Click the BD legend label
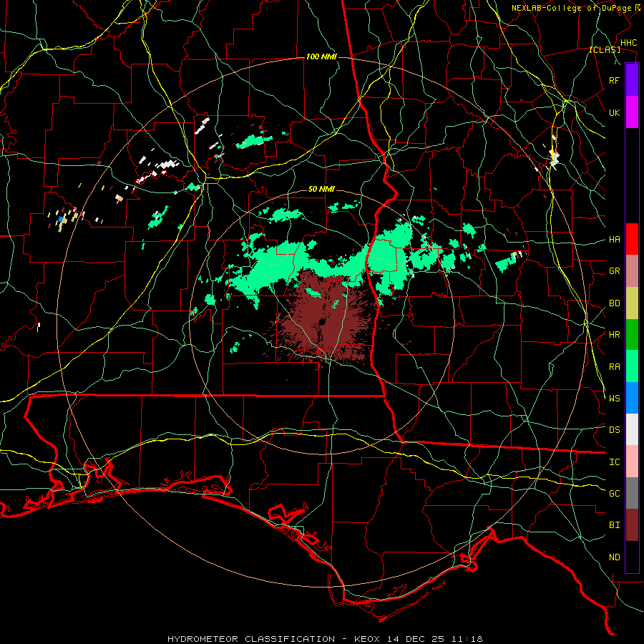The width and height of the screenshot is (644, 644). pos(614,303)
